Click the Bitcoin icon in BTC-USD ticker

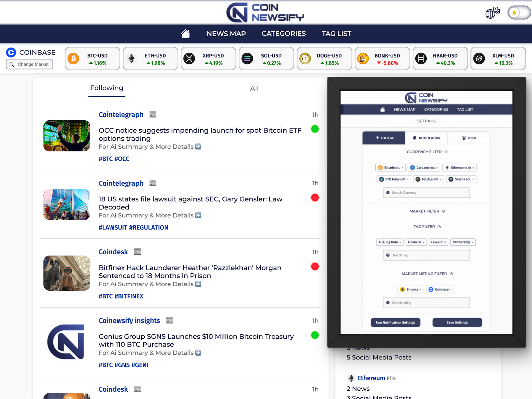pos(73,59)
